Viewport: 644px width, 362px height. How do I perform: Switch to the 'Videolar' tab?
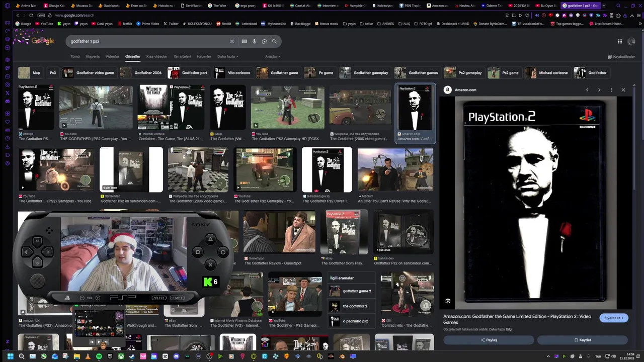pos(112,56)
